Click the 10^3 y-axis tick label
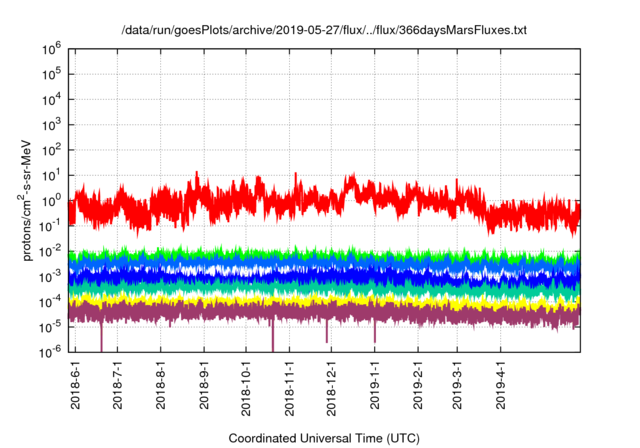The height and width of the screenshot is (448, 640). (x=51, y=125)
